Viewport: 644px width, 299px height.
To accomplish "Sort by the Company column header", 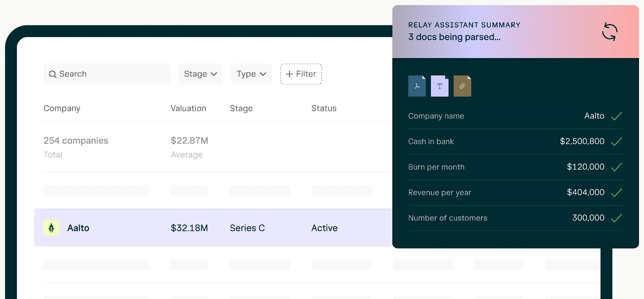I will [x=62, y=108].
